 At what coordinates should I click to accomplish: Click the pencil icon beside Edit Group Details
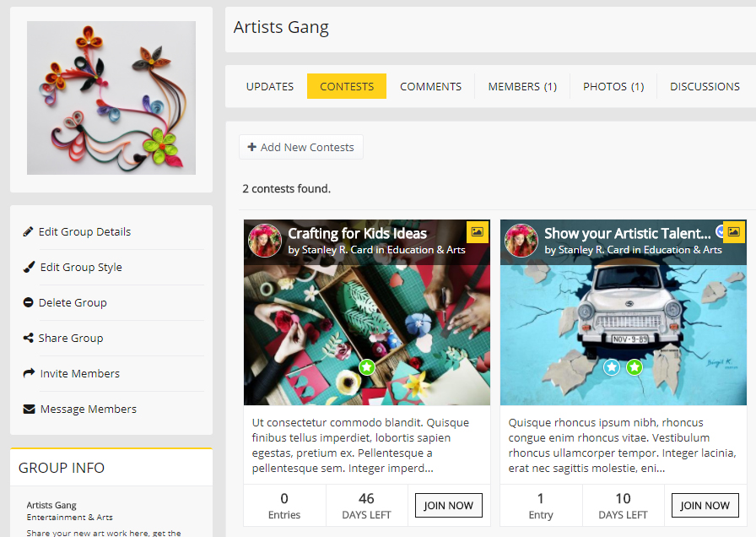click(29, 232)
